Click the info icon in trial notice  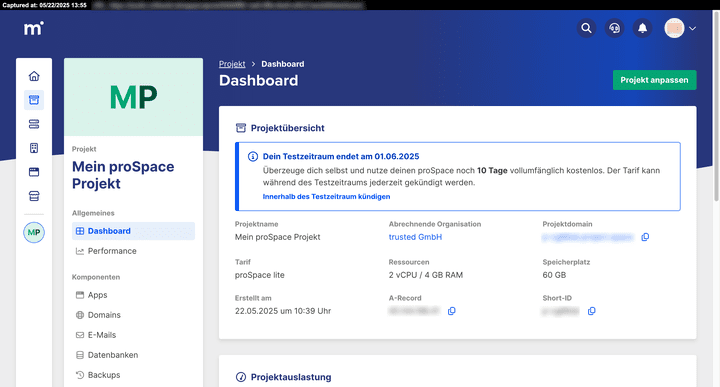[253, 157]
